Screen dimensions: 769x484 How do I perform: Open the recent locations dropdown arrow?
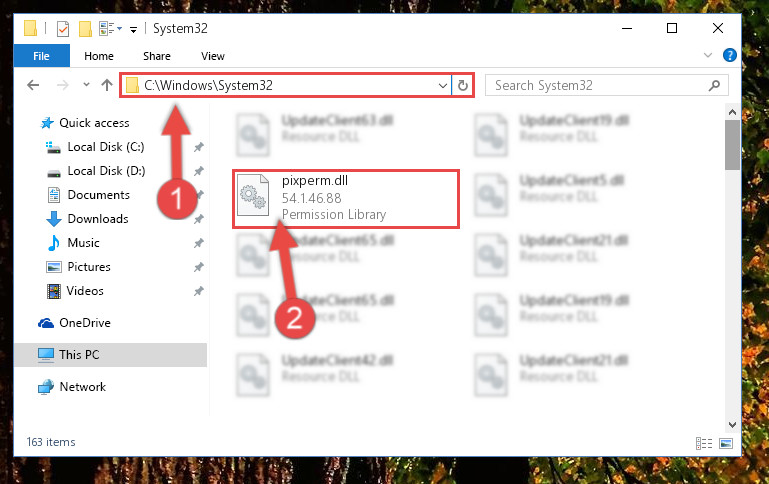pyautogui.click(x=86, y=85)
